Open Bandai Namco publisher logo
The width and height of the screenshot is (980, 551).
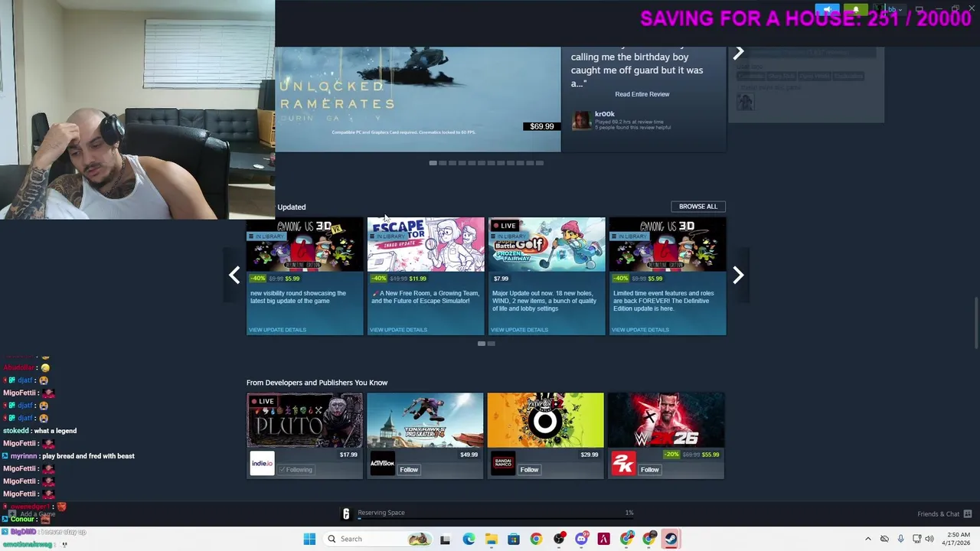(502, 463)
